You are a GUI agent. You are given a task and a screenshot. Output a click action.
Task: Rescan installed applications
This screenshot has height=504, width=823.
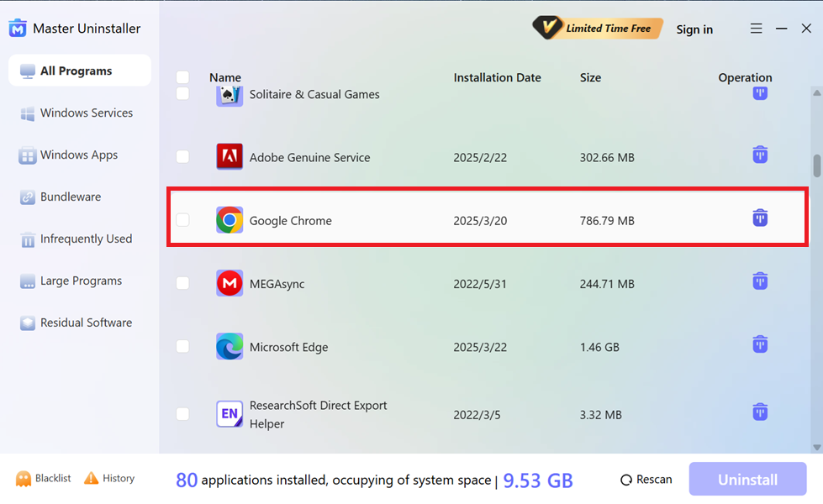coord(646,480)
